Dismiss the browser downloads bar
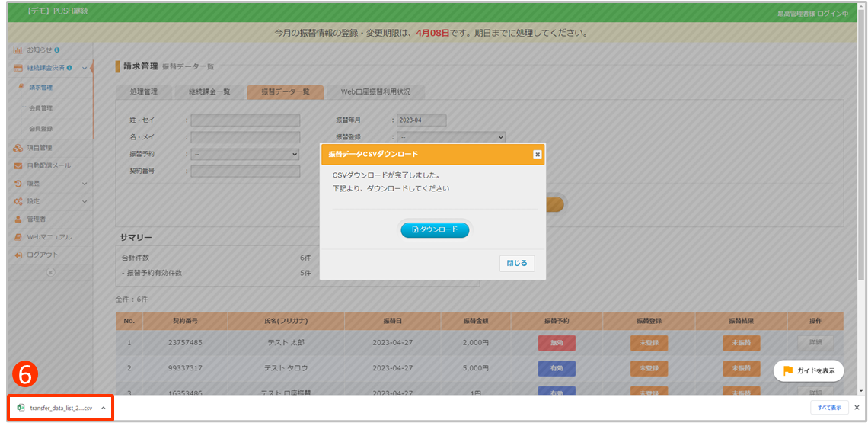This screenshot has width=868, height=423. tap(857, 408)
